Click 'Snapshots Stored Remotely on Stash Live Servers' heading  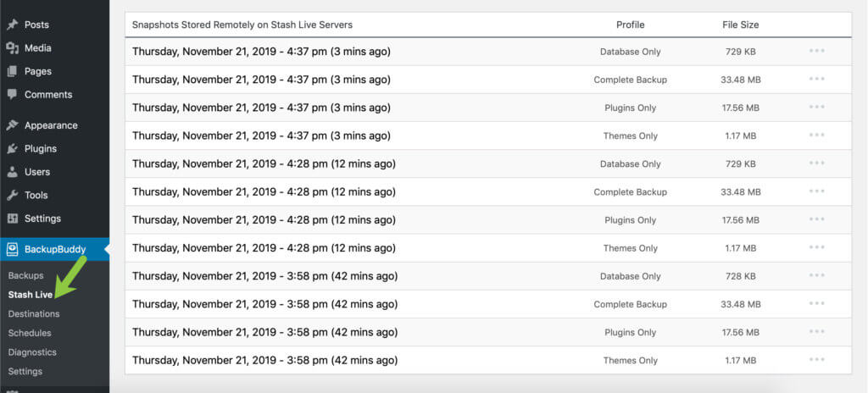[242, 25]
